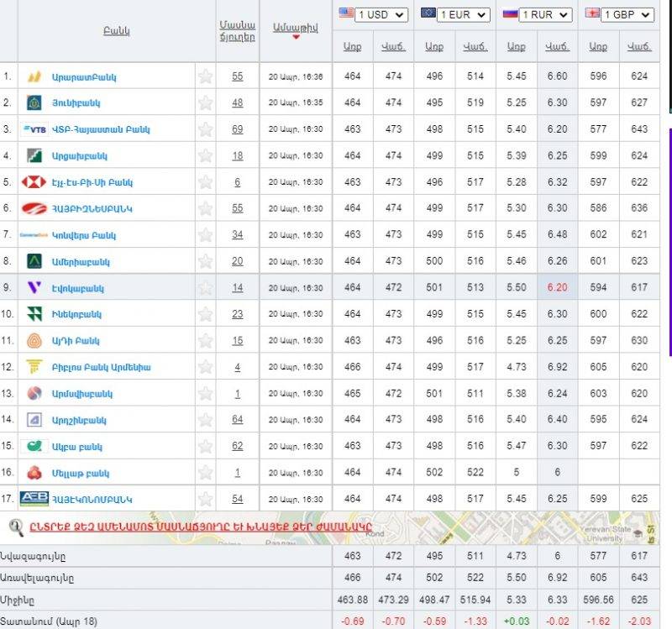672x629 pixels.
Task: Click the Evocabank purple V logo
Action: (x=34, y=288)
